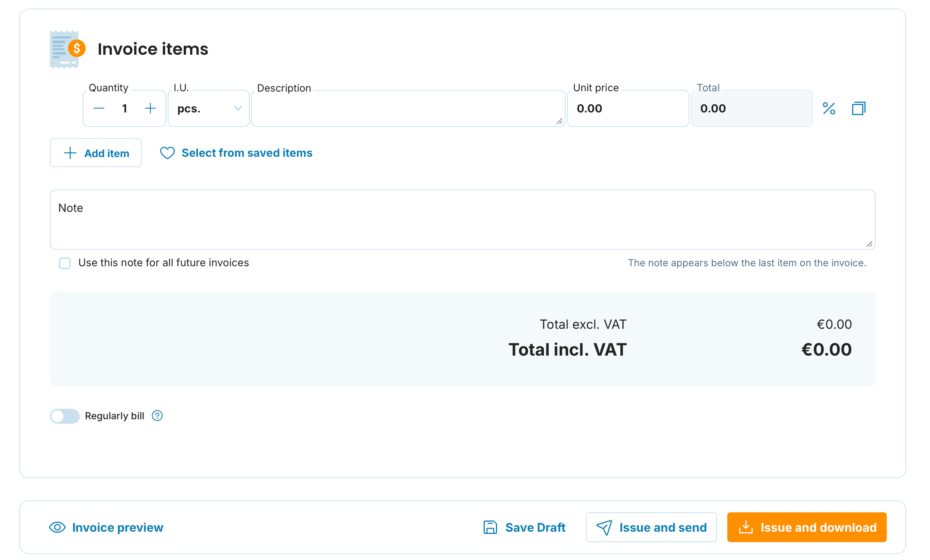Click the Invoice items heading

[x=153, y=49]
